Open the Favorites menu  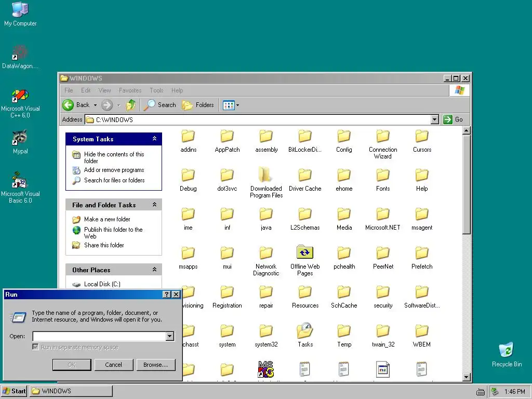coord(130,90)
